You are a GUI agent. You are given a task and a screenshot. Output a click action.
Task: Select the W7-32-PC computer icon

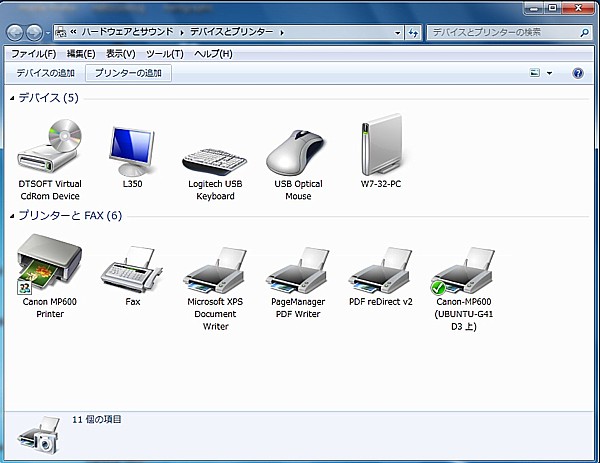pyautogui.click(x=382, y=145)
